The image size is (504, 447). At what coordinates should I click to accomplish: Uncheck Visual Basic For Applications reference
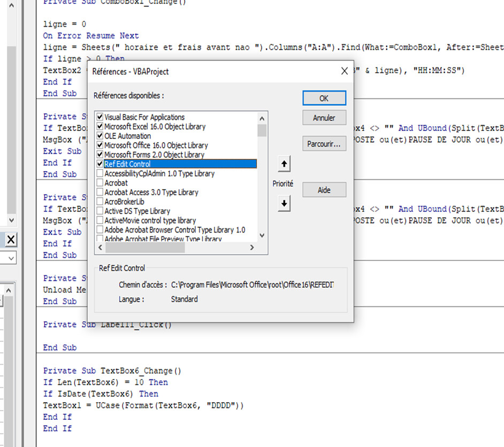pyautogui.click(x=100, y=117)
